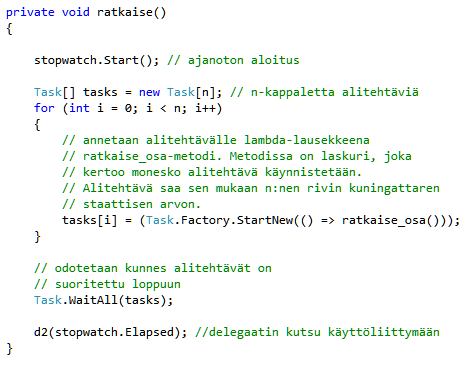This screenshot has width=474, height=368.
Task: Click the comment line starting 'ratkaise_osa-metodi'
Action: point(237,156)
